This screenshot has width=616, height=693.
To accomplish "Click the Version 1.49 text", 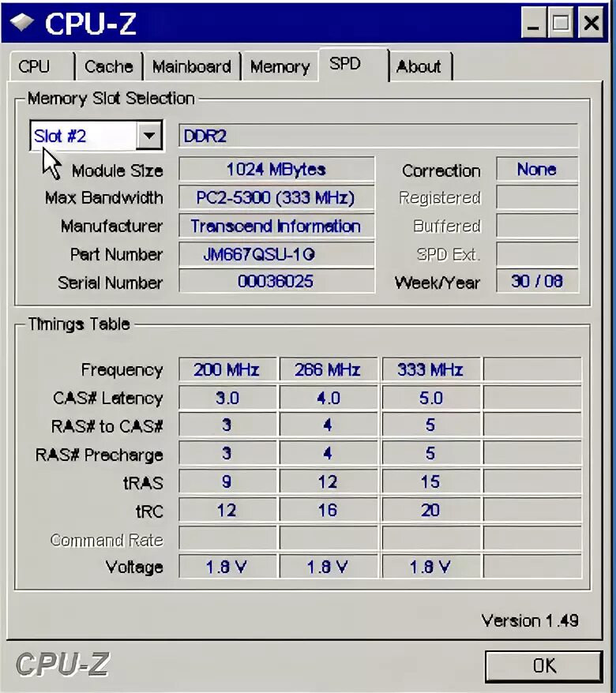I will (530, 620).
